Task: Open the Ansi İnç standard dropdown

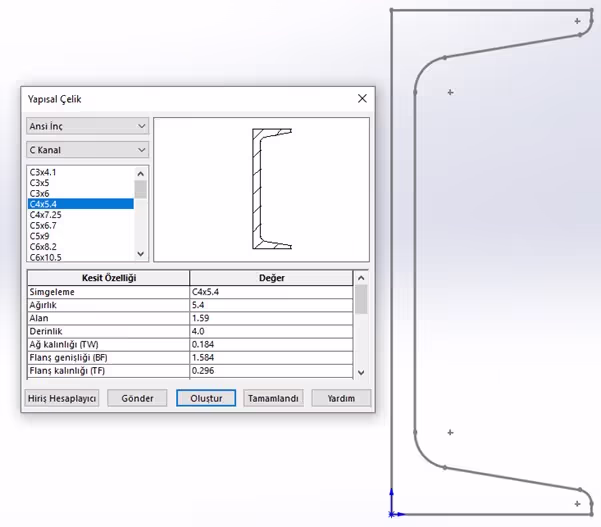Action: 87,126
